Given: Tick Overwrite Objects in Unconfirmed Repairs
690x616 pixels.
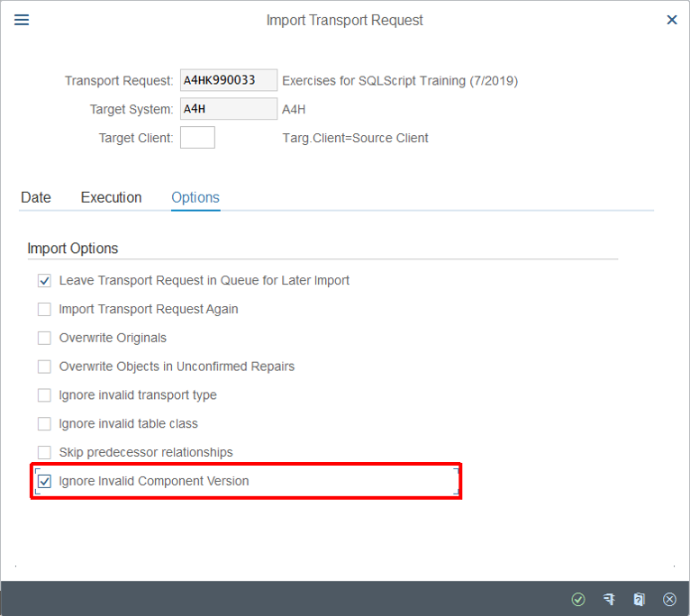Looking at the screenshot, I should 44,367.
